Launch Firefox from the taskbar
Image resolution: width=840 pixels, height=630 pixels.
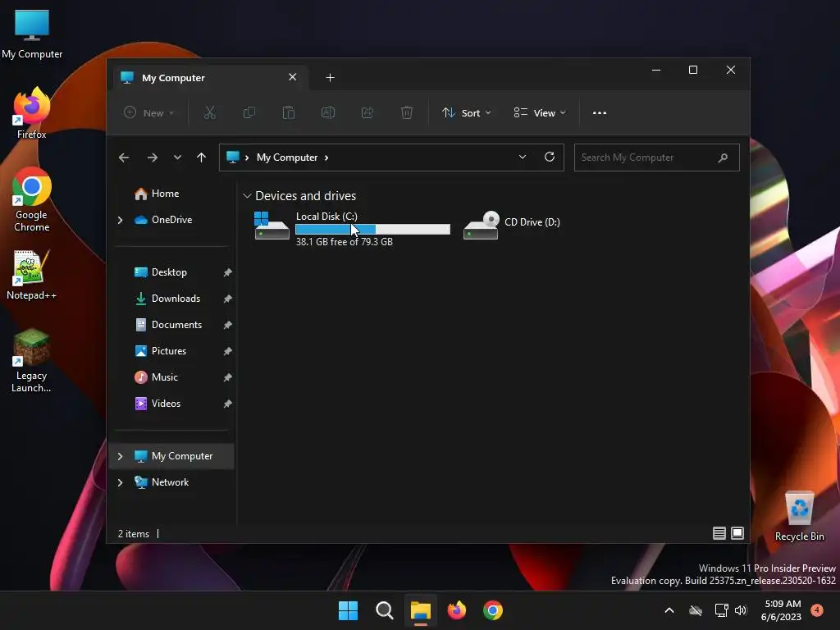click(x=456, y=610)
